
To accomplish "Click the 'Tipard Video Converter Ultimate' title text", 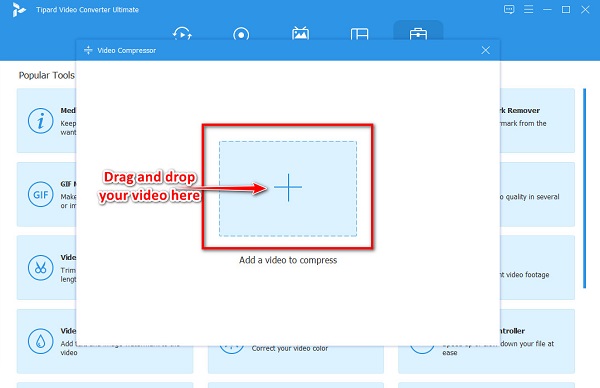I will point(88,10).
